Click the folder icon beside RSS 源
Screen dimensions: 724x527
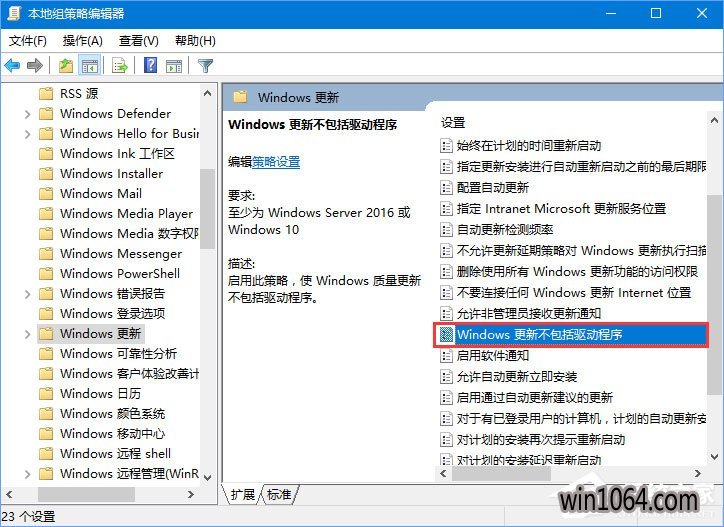tap(46, 94)
